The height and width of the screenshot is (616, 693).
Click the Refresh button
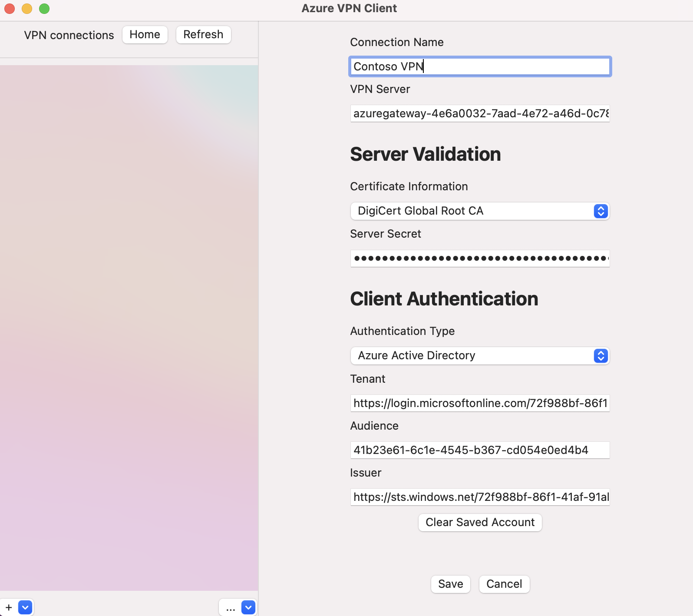click(203, 35)
